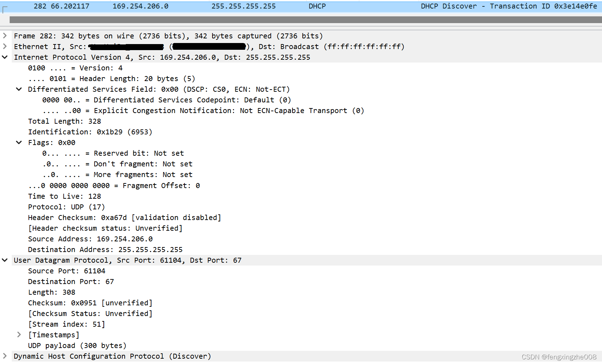Screen dimensions: 602x364
Task: Select the IP Header Checksum field
Action: click(x=124, y=217)
